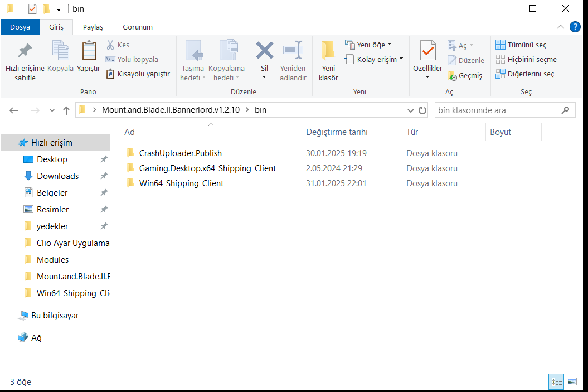
Task: Click Mount.and.Blade.II.Bannerlord.v1.2.10 in address bar
Action: click(171, 109)
